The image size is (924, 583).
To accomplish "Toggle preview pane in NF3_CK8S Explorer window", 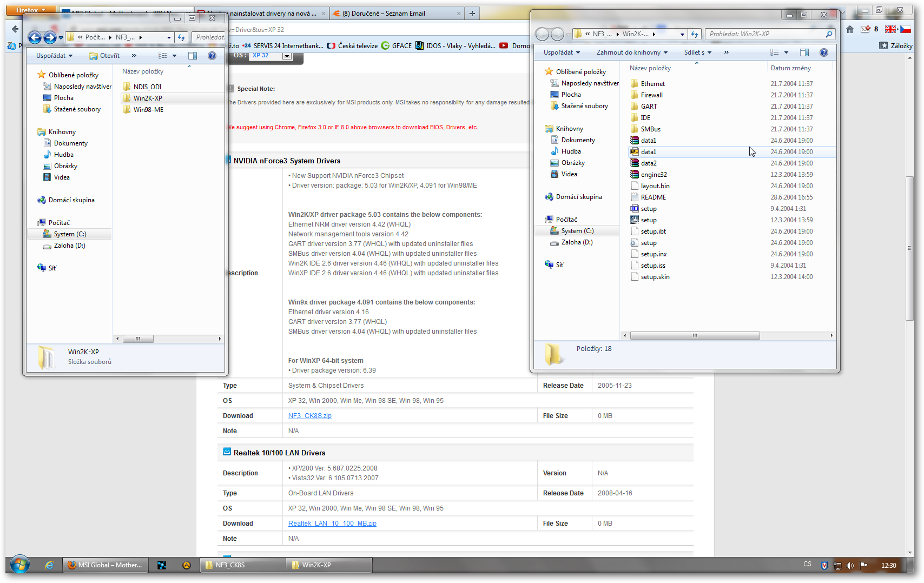I will pos(193,56).
